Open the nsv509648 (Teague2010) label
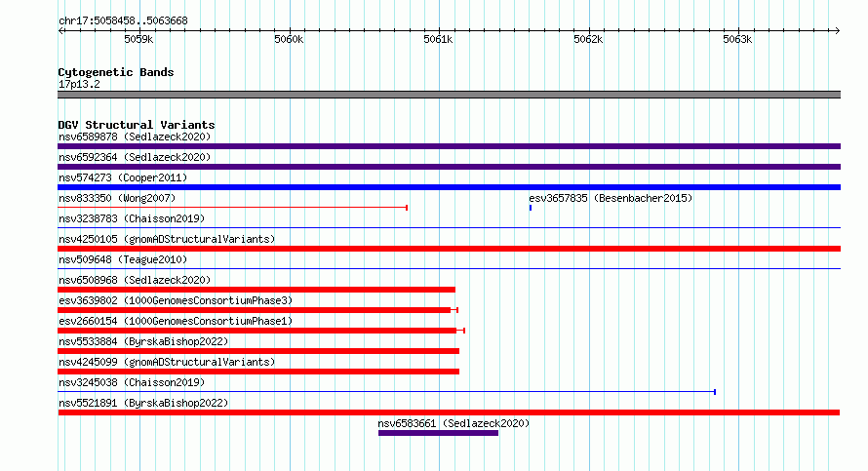 point(123,259)
